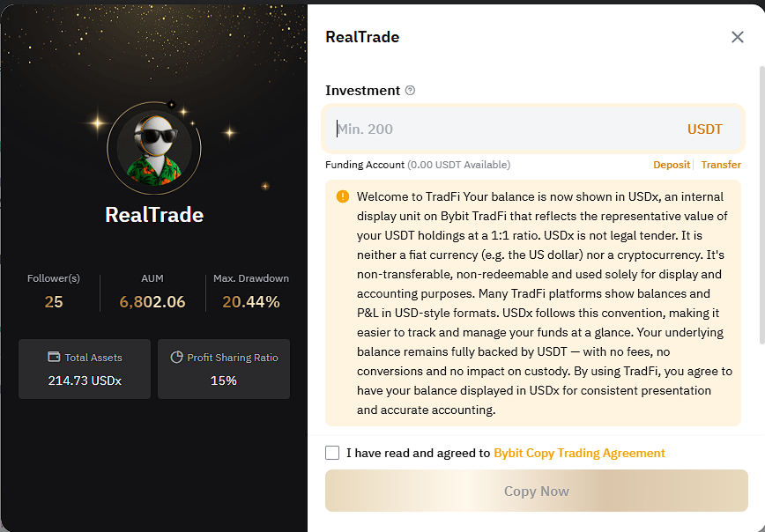
Task: Click the USDT currency label
Action: pos(704,129)
